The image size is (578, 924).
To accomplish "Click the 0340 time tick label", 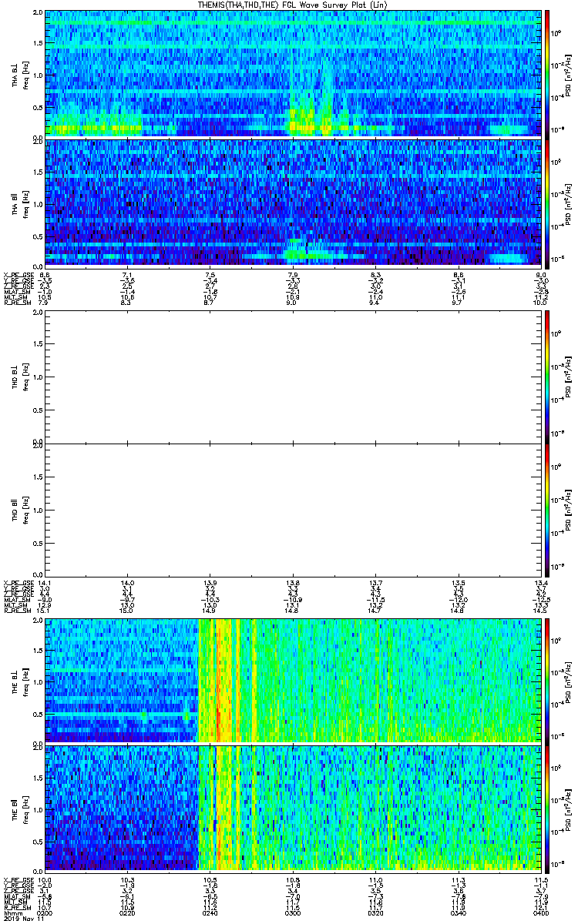I will pyautogui.click(x=457, y=912).
